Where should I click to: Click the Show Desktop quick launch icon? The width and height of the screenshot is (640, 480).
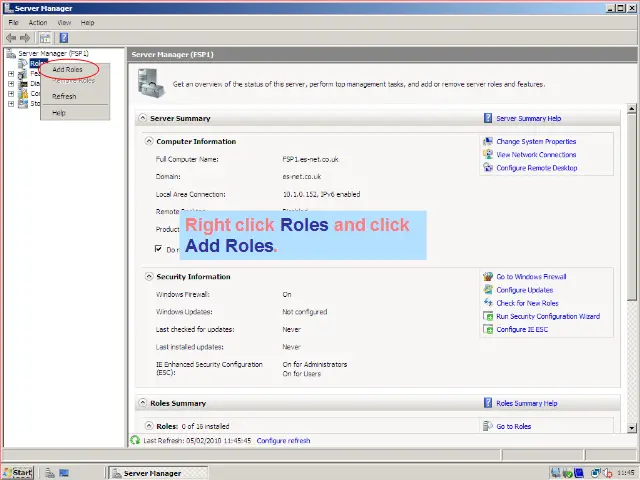click(x=64, y=473)
